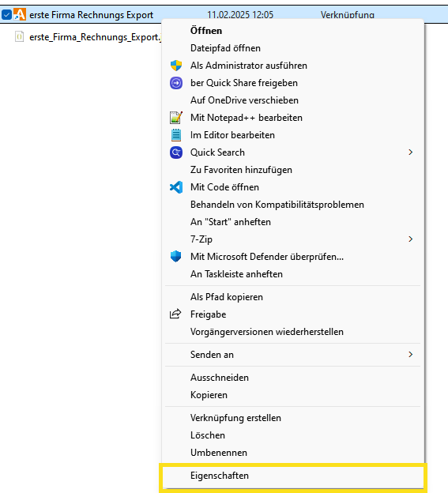The height and width of the screenshot is (493, 448).
Task: Click the Microsoft Defender shield icon
Action: click(x=175, y=256)
